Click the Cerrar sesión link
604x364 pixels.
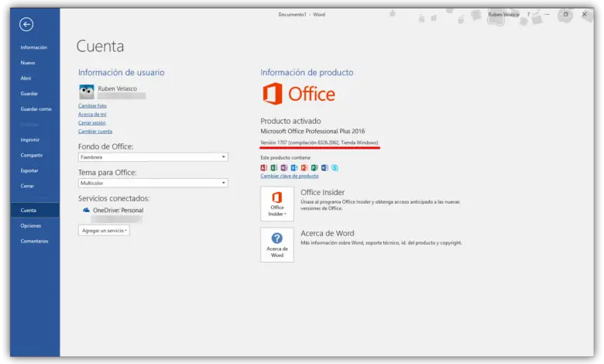pos(91,122)
